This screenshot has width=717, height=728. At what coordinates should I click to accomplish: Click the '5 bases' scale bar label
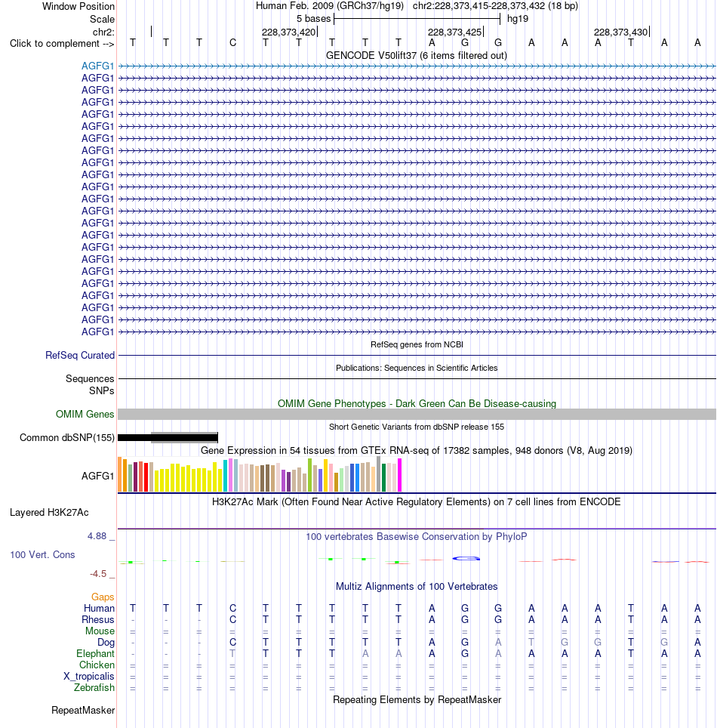(x=314, y=19)
